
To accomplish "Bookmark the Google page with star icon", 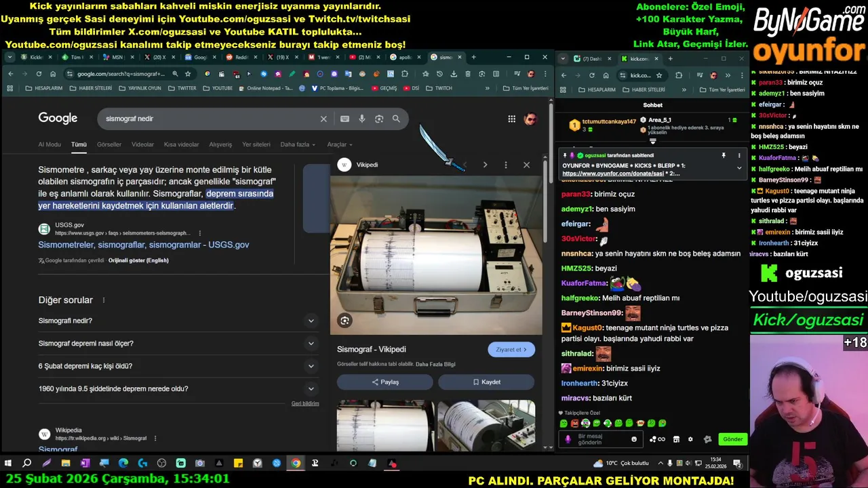I will coord(188,74).
